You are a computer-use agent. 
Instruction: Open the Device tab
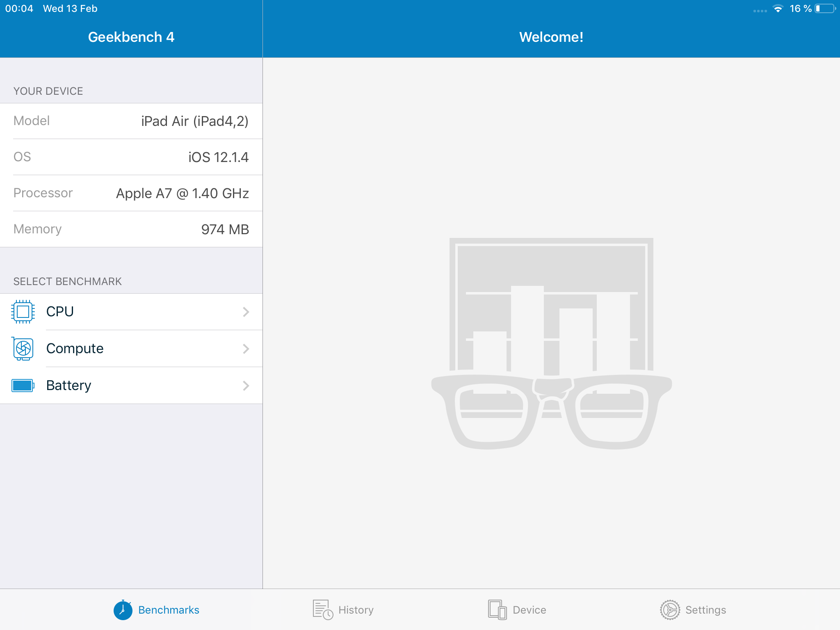pyautogui.click(x=517, y=610)
